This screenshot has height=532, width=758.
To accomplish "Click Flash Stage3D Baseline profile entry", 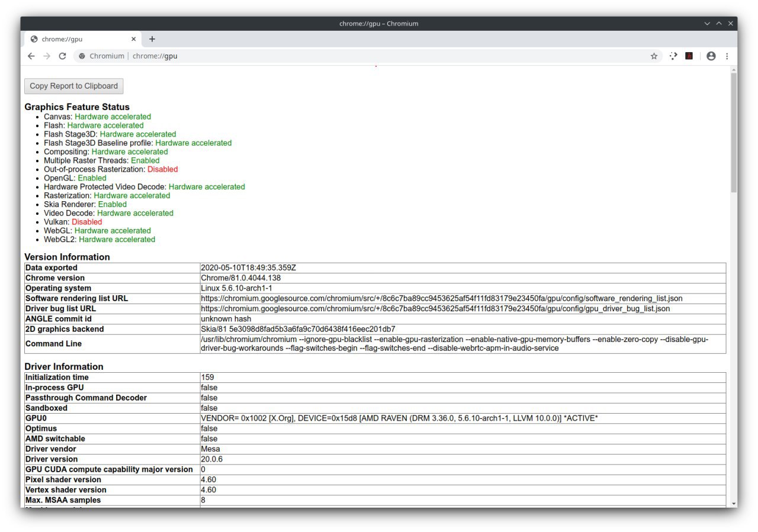I will pos(137,143).
